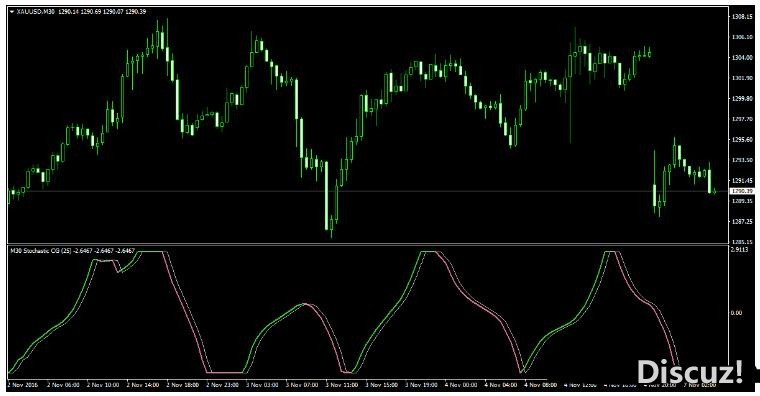Click time axis label 3 Nov 15:00
This screenshot has height=396, width=760.
tap(381, 385)
